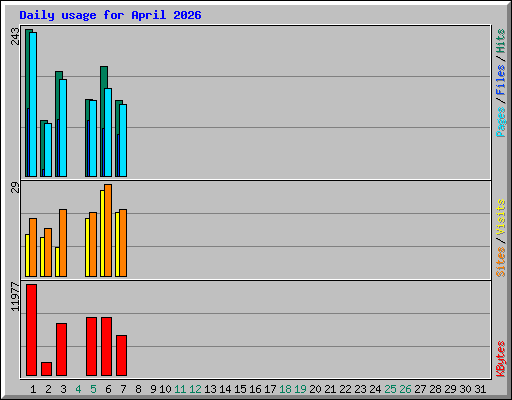Image resolution: width=512 pixels, height=400 pixels.
Task: Click day label 28 on the axis
Action: click(435, 389)
